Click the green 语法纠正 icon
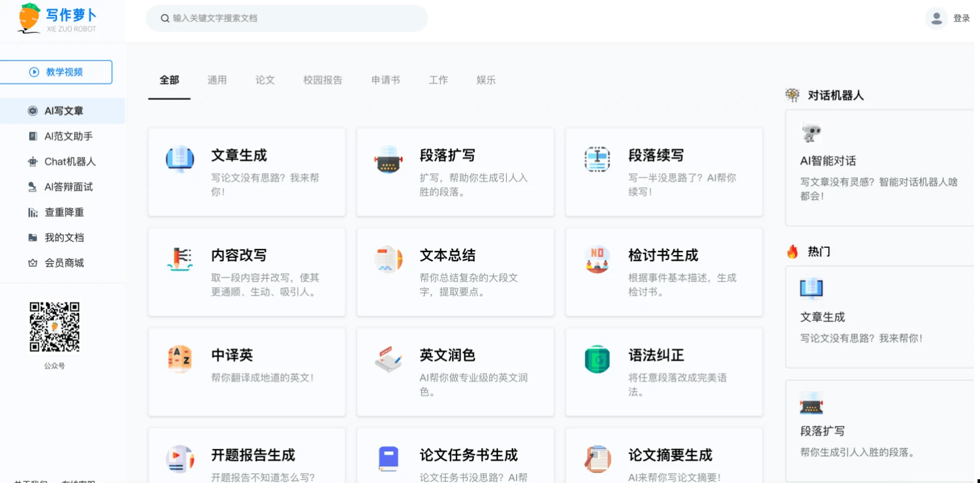Screen dimensions: 980x483 point(597,359)
